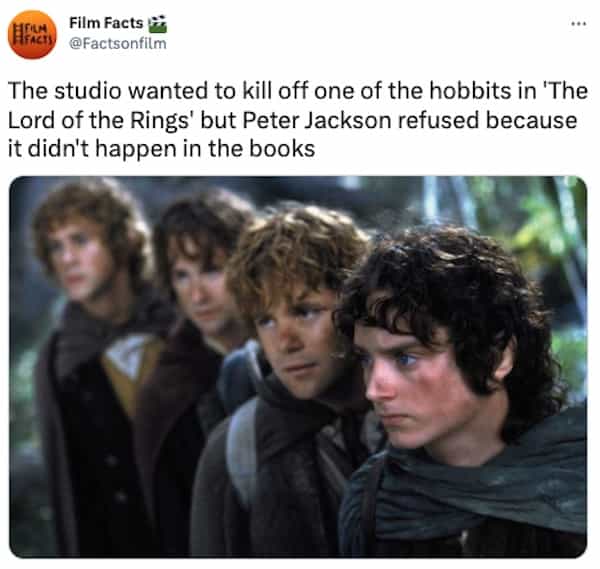Click the word 'books' ending the tweet
Image resolution: width=600 pixels, height=569 pixels.
(282, 149)
